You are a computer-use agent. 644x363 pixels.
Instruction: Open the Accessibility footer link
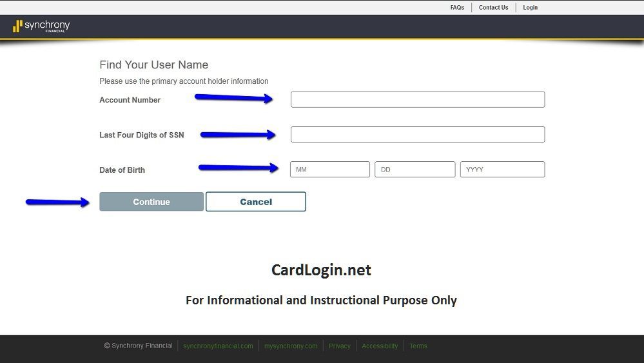click(x=380, y=346)
